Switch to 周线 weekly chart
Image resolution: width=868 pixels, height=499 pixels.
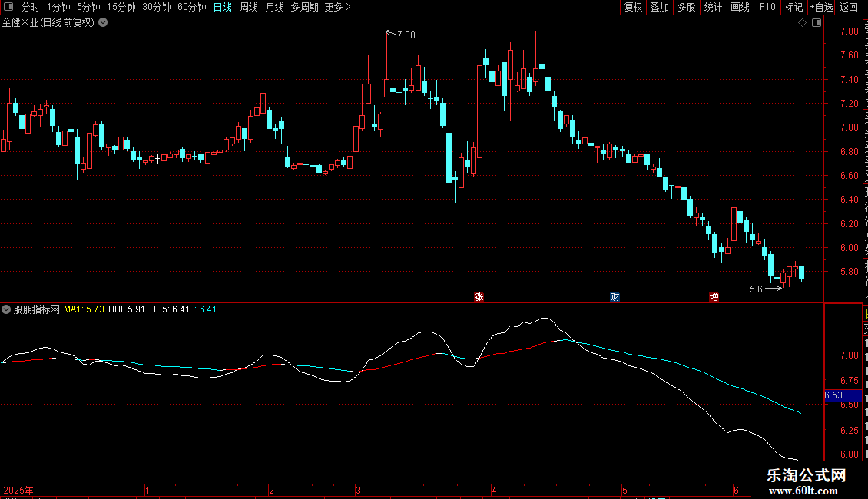[249, 7]
